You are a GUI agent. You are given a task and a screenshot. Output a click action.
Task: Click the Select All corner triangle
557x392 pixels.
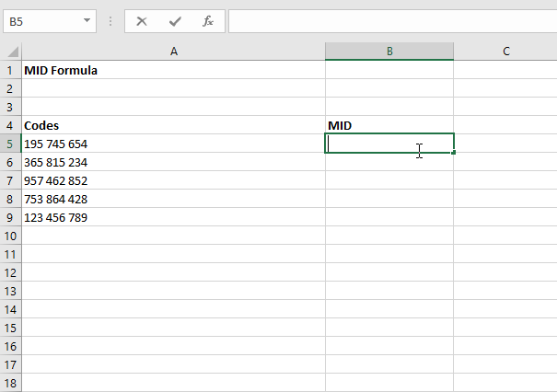11,52
